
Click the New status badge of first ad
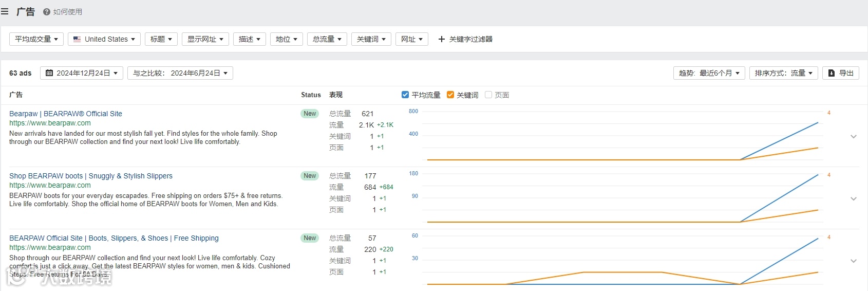pos(310,114)
